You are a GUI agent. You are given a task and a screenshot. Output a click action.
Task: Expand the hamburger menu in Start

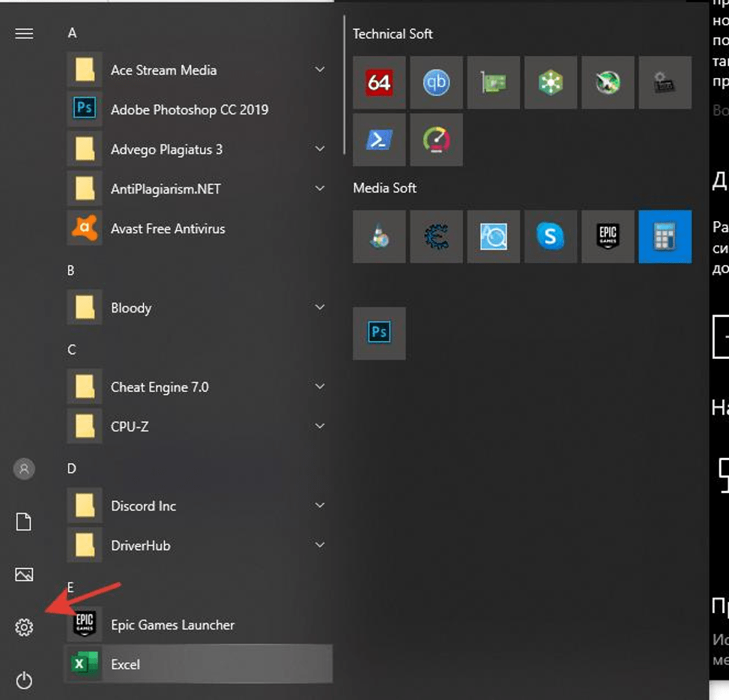point(24,34)
